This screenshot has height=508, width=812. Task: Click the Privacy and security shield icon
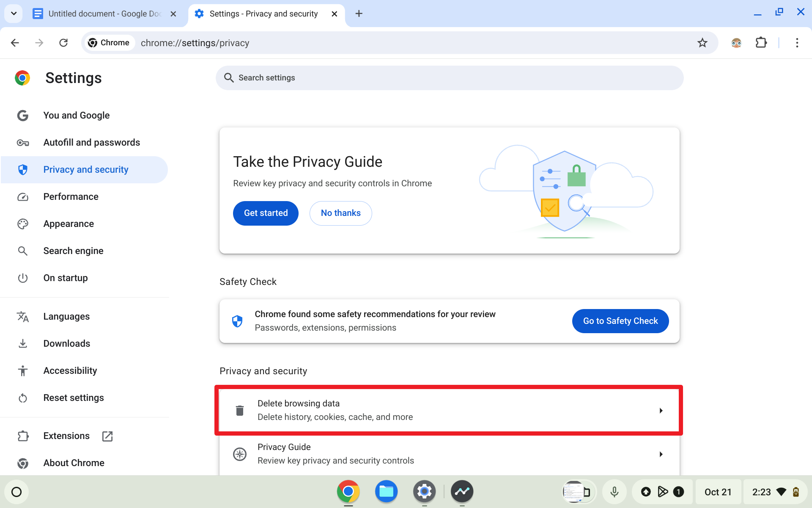(x=22, y=169)
